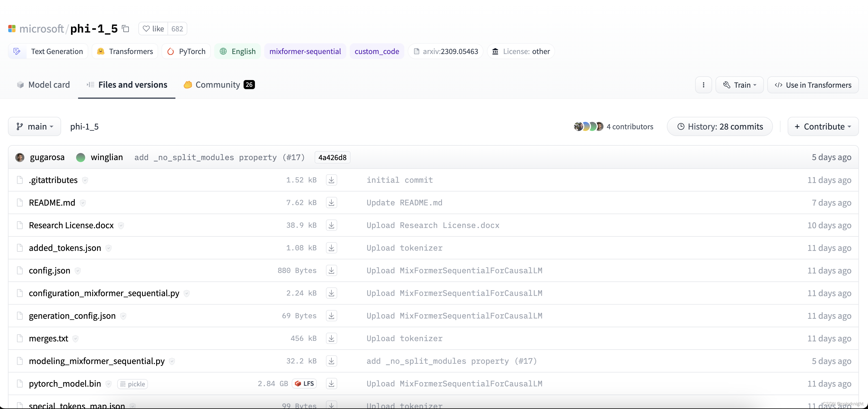Expand the Contribute dropdown
Image resolution: width=868 pixels, height=409 pixels.
tap(822, 127)
